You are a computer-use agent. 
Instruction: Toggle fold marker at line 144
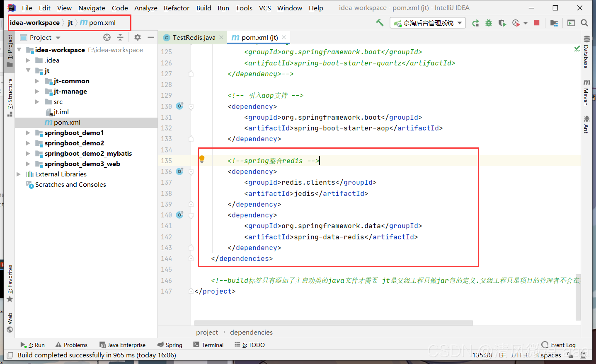click(191, 258)
